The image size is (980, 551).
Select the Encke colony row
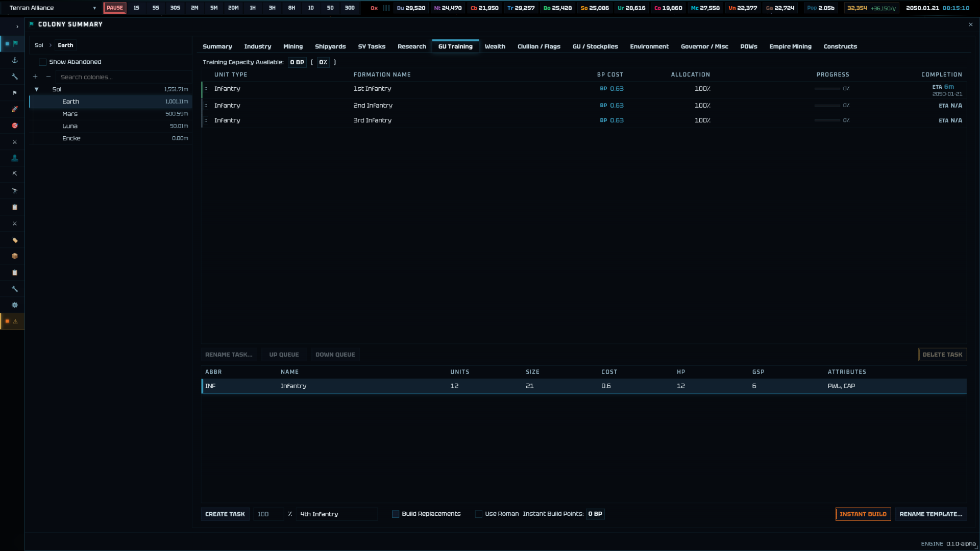(x=111, y=138)
